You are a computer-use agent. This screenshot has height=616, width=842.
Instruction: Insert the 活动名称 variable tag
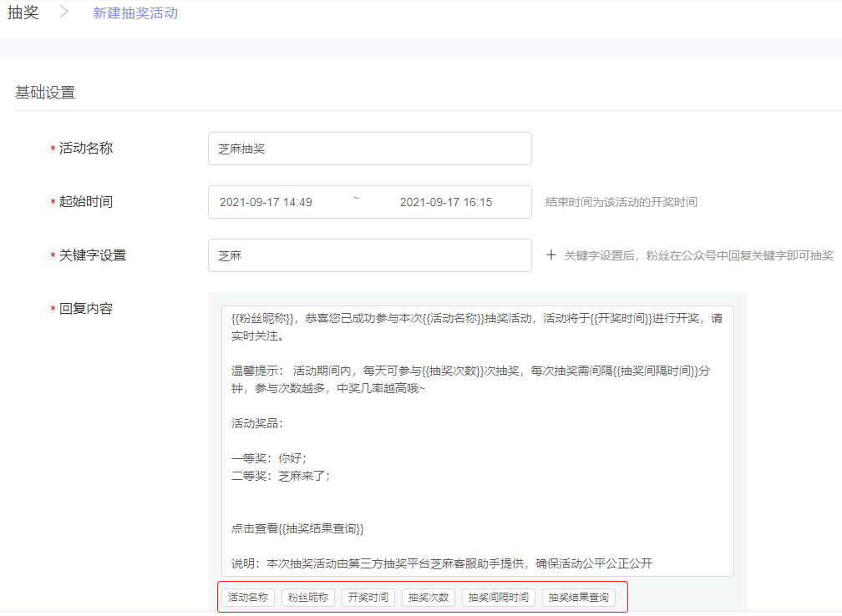click(247, 597)
